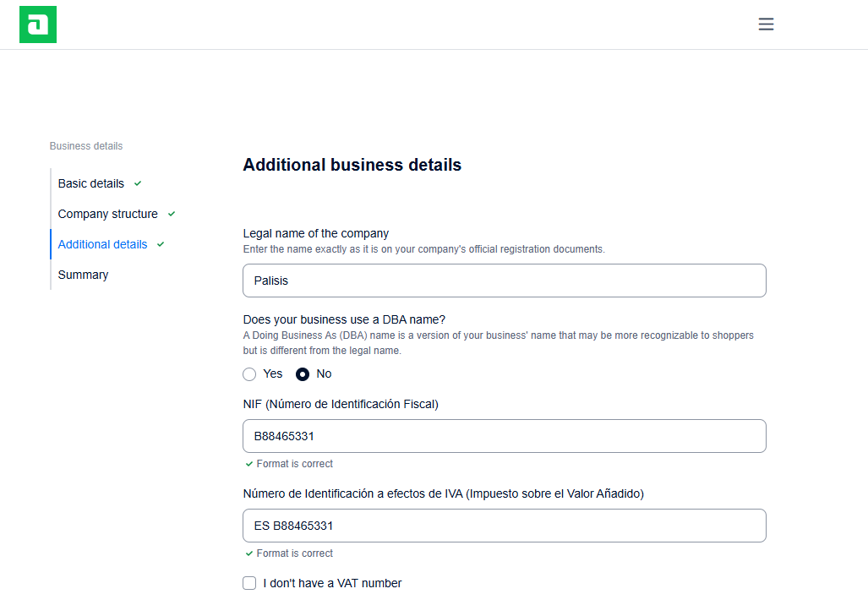Click the registration documents helper text
The image size is (868, 616).
coord(424,249)
